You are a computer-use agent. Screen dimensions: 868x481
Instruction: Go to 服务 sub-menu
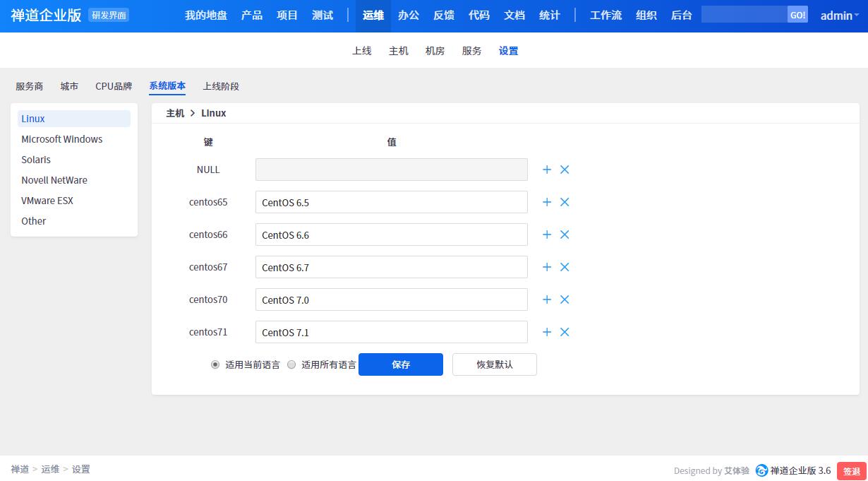click(472, 51)
